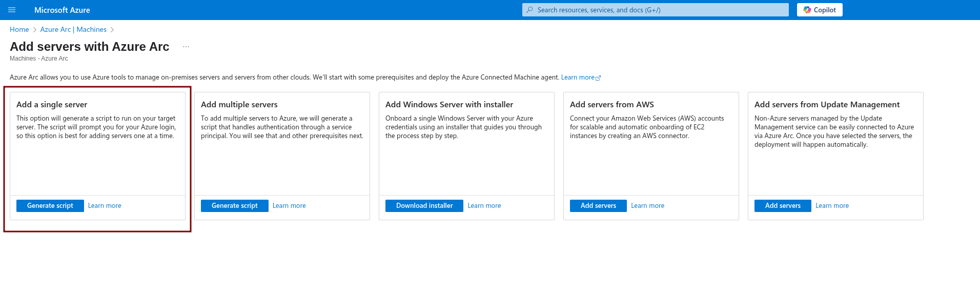Open the ellipsis menu beside the page title
Screen dimensions: 980x289
tap(186, 47)
